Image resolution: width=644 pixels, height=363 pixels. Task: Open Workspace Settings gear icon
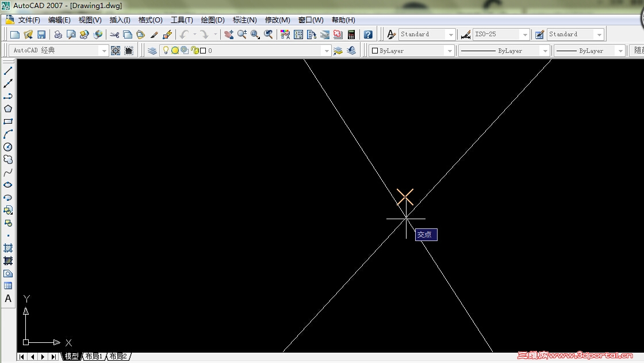tap(116, 51)
